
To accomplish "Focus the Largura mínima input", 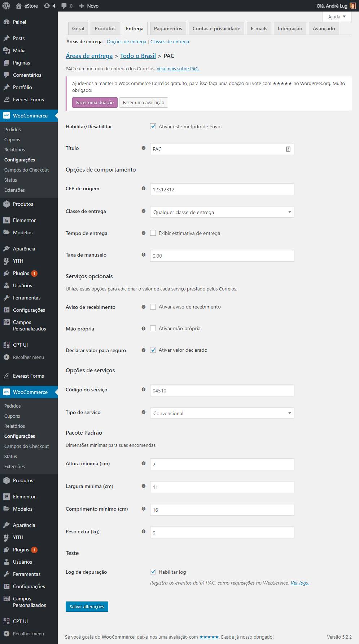I will click(222, 487).
